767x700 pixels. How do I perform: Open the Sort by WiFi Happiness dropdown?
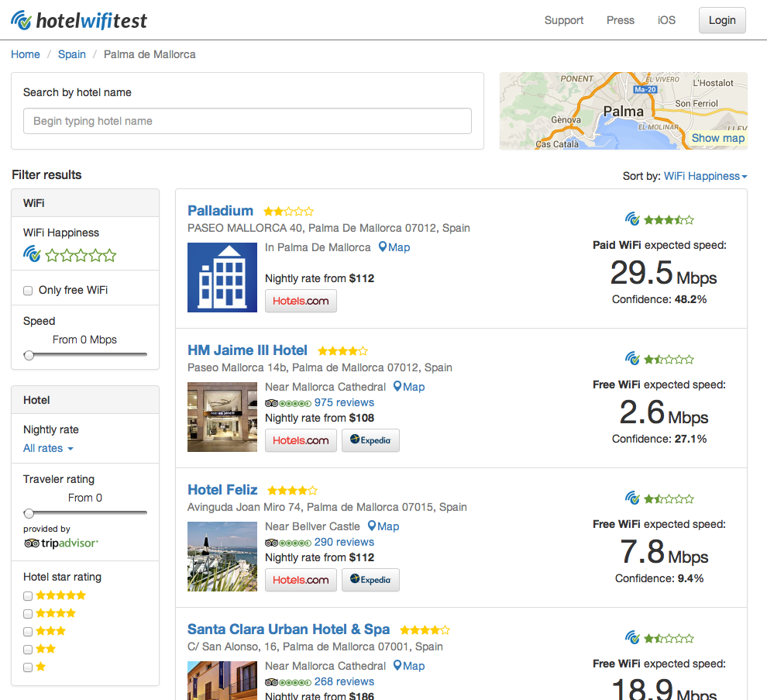[705, 176]
